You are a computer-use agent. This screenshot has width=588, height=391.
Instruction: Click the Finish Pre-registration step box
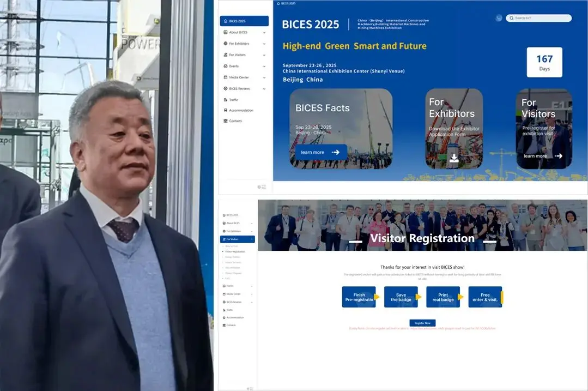point(359,297)
